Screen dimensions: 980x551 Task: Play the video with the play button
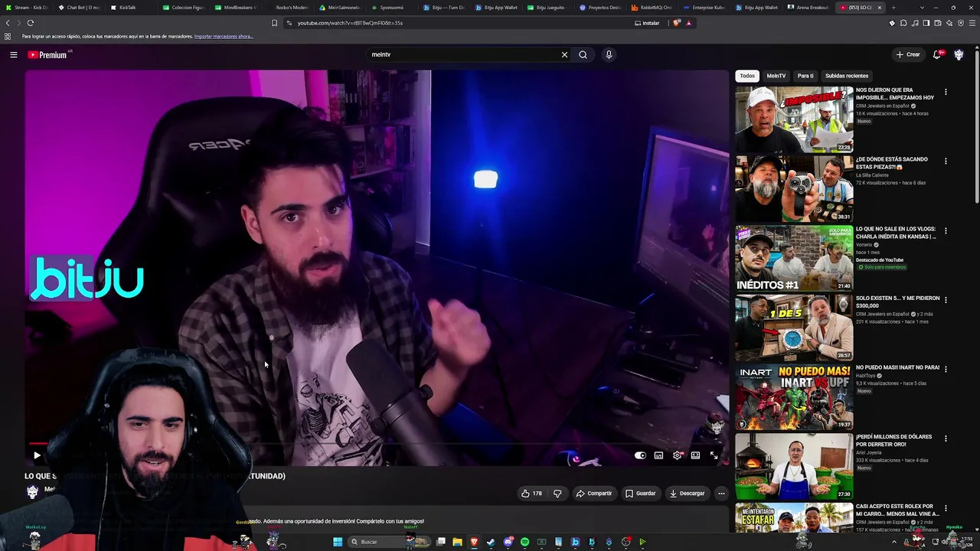pyautogui.click(x=36, y=455)
